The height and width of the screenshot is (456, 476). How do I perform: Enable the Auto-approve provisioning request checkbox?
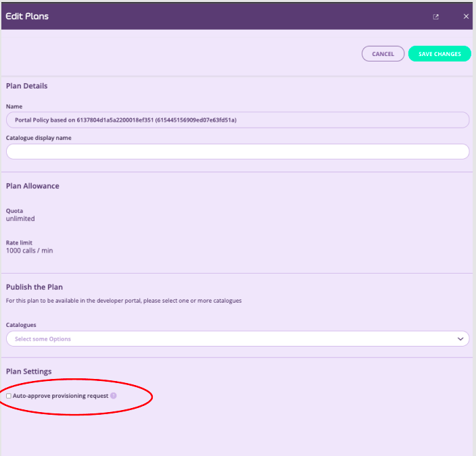[9, 396]
